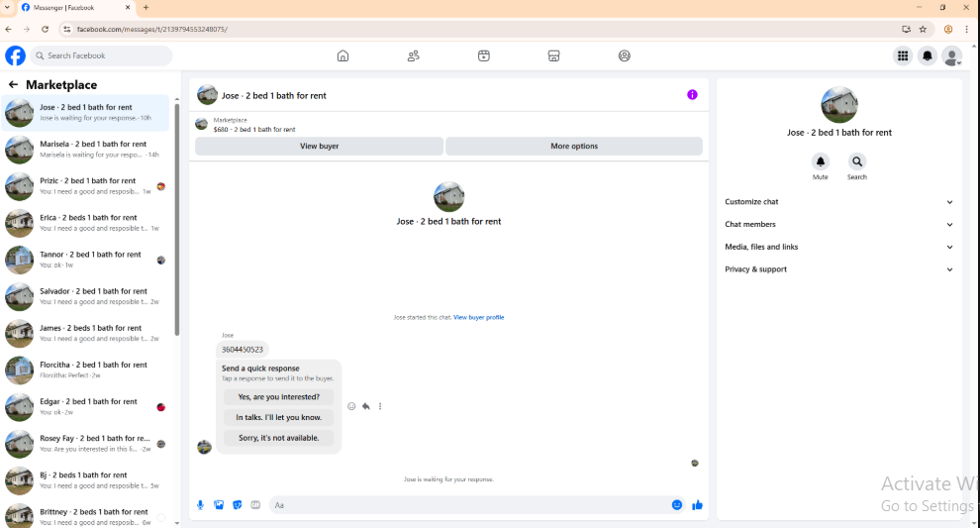Expand Customize chat section
980x528 pixels.
click(x=838, y=202)
